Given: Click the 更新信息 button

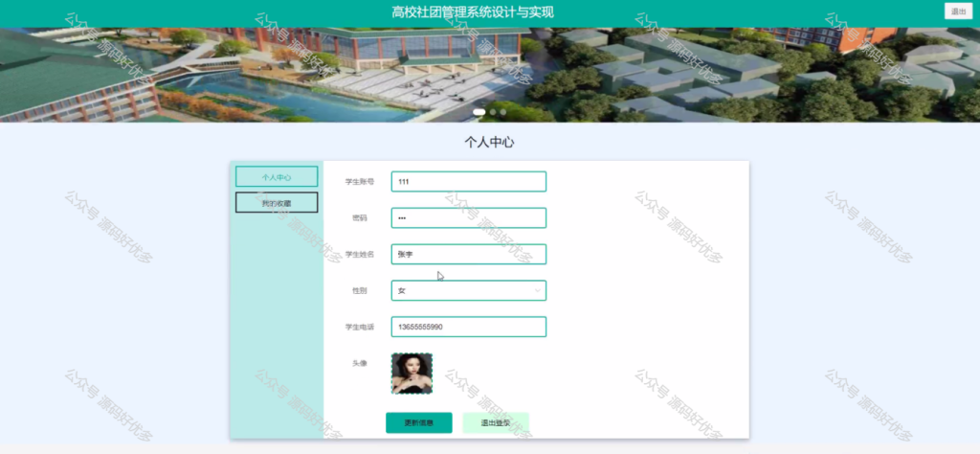Looking at the screenshot, I should pos(419,422).
